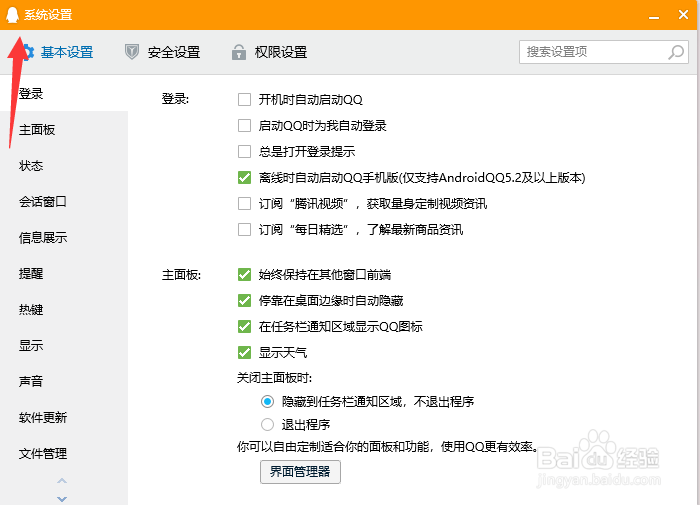Close the 系统设置 window
700x505 pixels.
coord(683,15)
